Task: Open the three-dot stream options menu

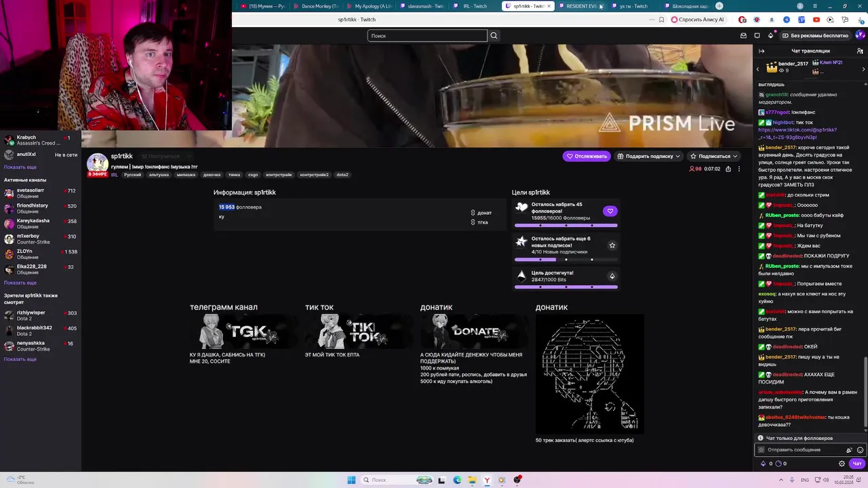Action: 739,169
